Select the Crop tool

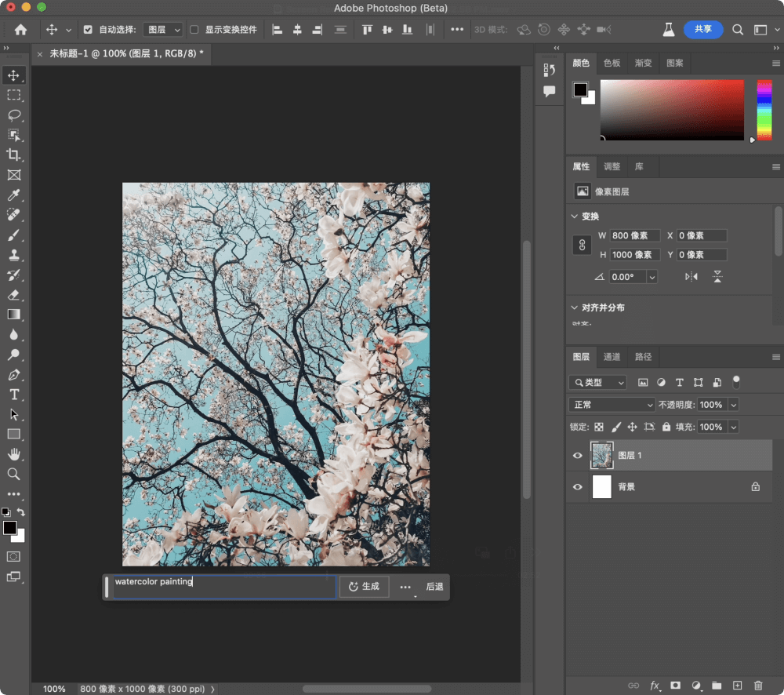tap(13, 155)
